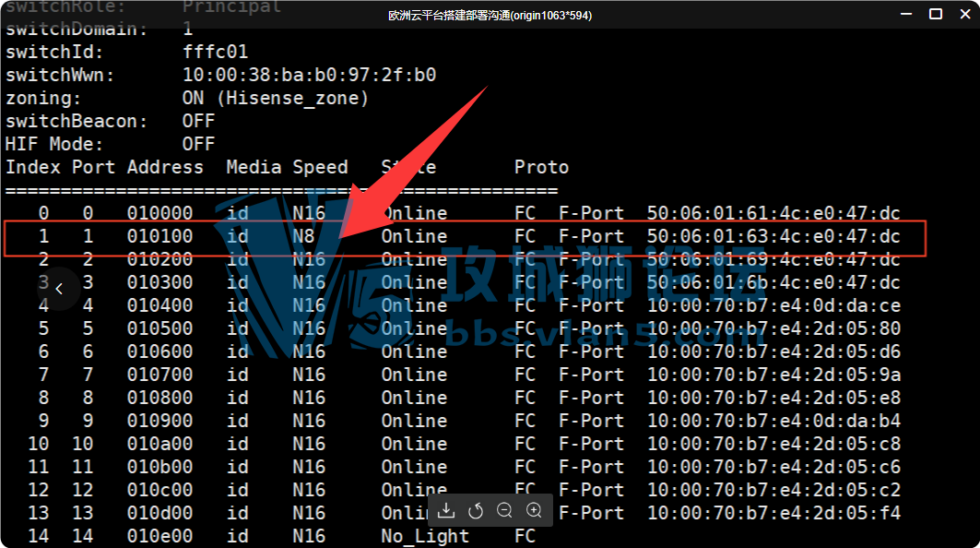Click the Address column header

[165, 168]
